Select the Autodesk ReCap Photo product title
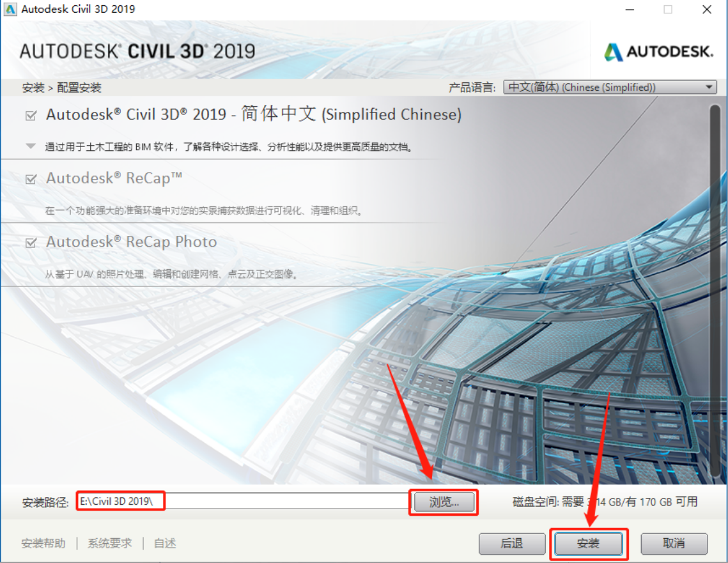Viewport: 728px width, 563px height. coord(132,242)
